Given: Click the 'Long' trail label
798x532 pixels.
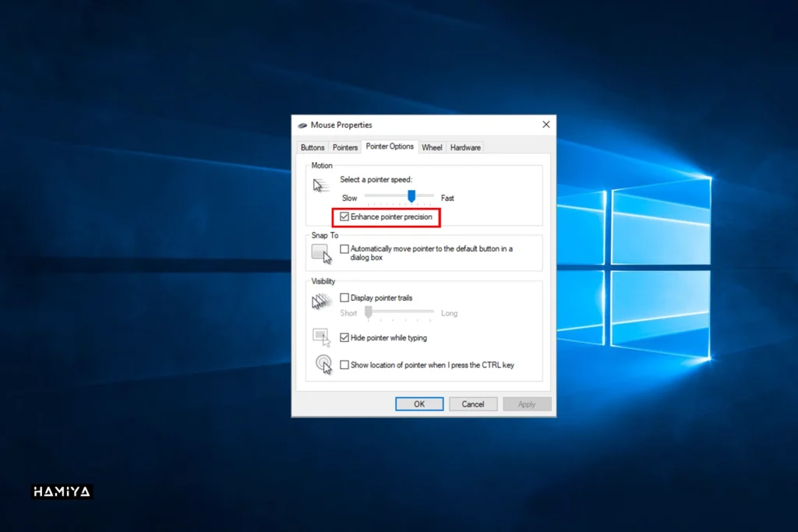Looking at the screenshot, I should point(450,313).
